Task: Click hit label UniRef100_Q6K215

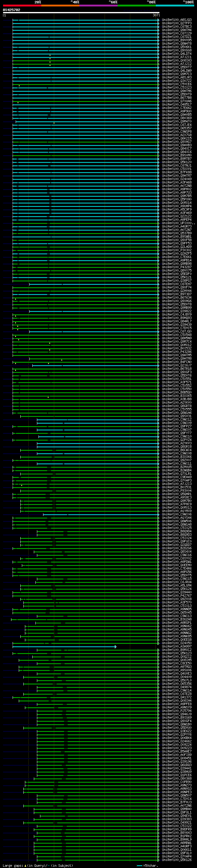Action: (177, 138)
